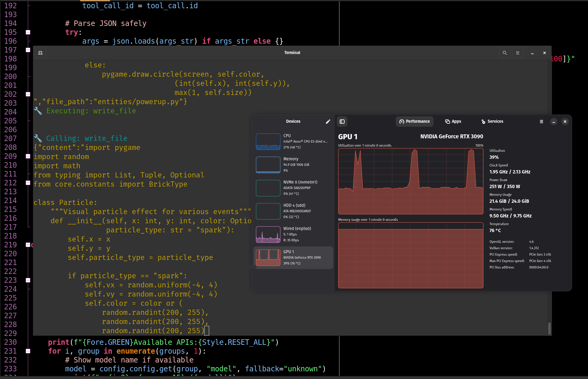Select the GPU 1 device entry
Image resolution: width=588 pixels, height=379 pixels.
293,257
